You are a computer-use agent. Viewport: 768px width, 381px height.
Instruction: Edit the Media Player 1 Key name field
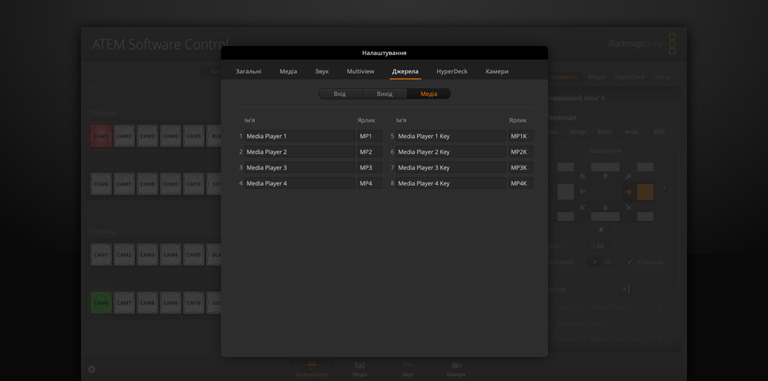pos(451,136)
